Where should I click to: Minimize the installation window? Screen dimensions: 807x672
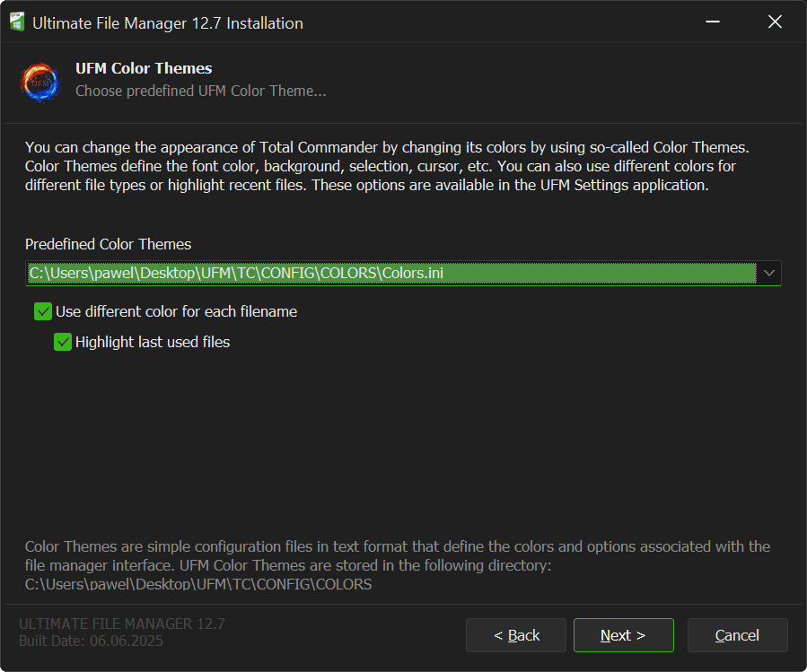point(712,22)
